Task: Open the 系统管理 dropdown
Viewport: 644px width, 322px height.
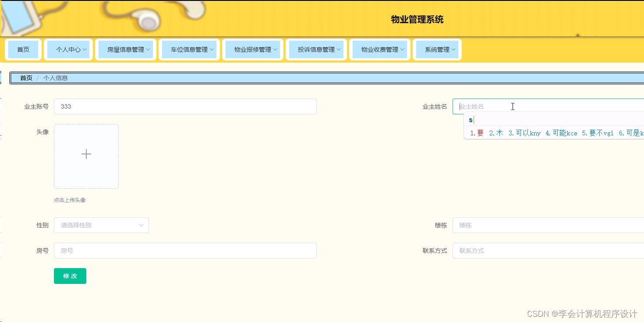Action: 437,49
